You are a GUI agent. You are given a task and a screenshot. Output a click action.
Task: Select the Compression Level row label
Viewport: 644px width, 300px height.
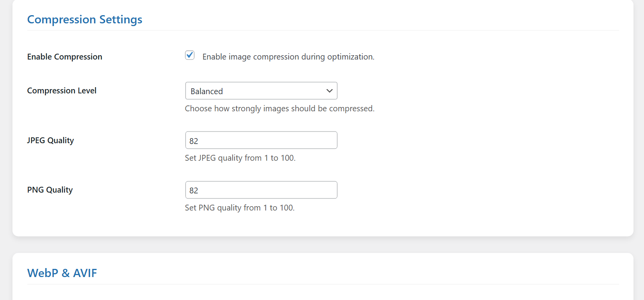[62, 91]
